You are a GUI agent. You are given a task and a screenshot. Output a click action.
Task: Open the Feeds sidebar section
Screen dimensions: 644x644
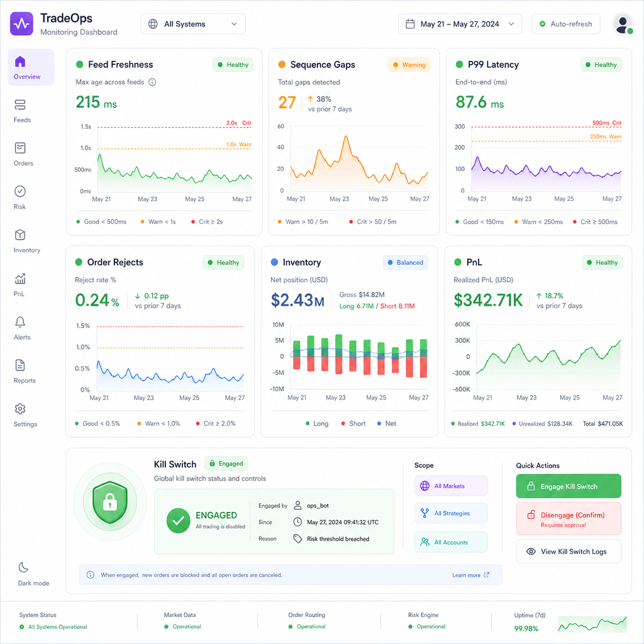[21, 111]
